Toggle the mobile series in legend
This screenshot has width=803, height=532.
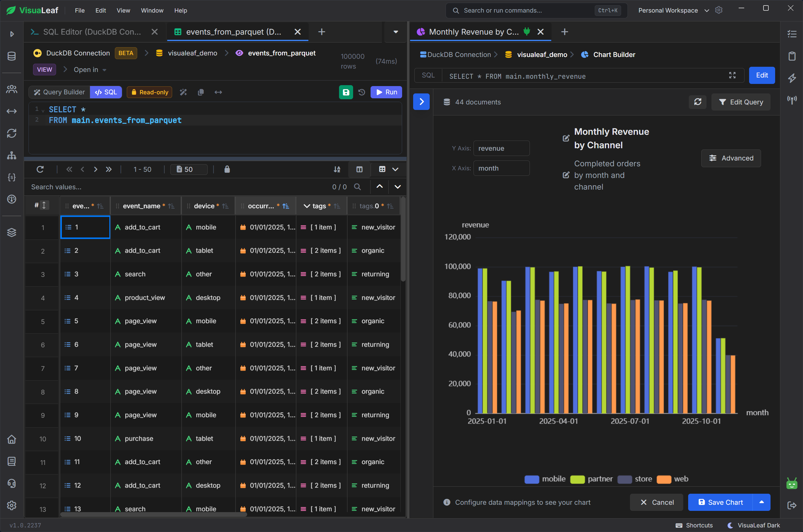[x=545, y=479]
